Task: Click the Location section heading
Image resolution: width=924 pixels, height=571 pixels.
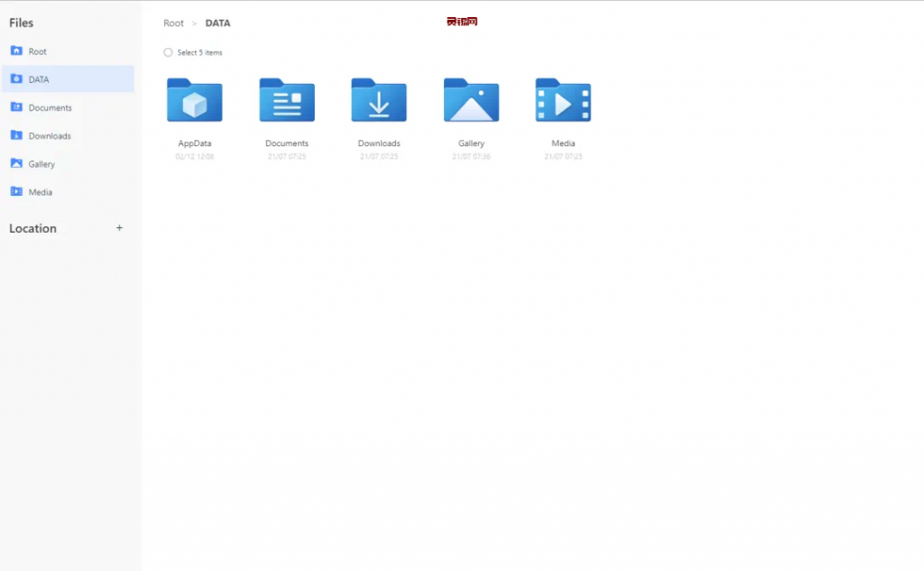Action: tap(32, 228)
